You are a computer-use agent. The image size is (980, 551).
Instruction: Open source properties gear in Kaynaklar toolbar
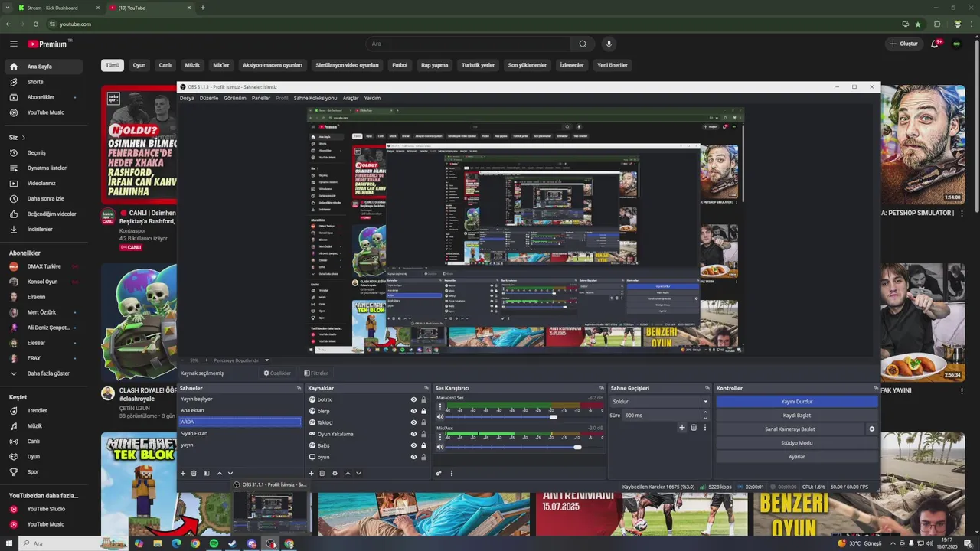click(335, 473)
